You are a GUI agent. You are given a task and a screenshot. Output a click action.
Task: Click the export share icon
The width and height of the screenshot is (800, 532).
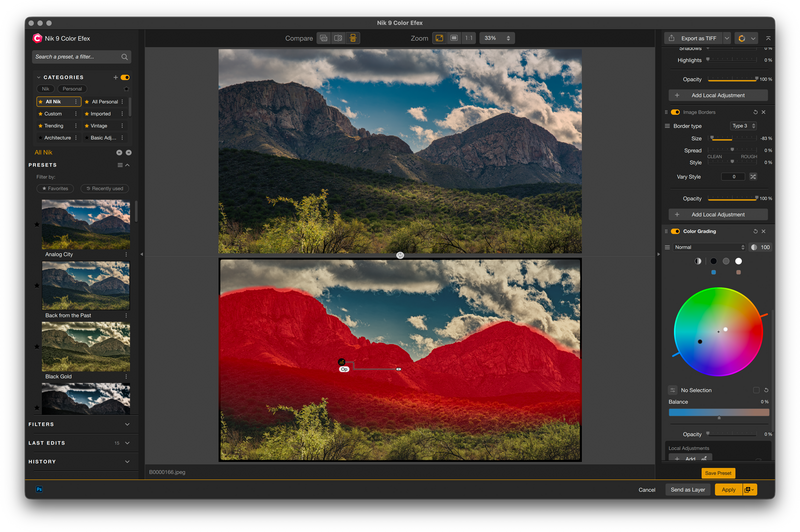(x=672, y=38)
